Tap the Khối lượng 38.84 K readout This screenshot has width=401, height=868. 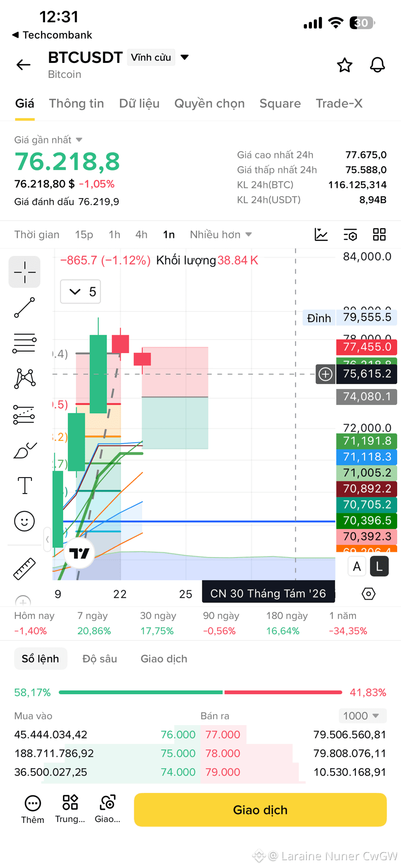[x=207, y=261]
